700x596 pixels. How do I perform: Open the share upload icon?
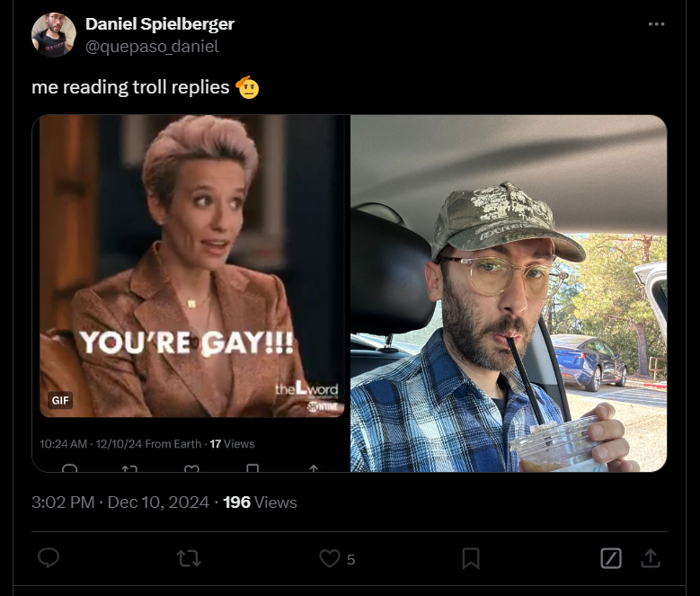point(651,558)
